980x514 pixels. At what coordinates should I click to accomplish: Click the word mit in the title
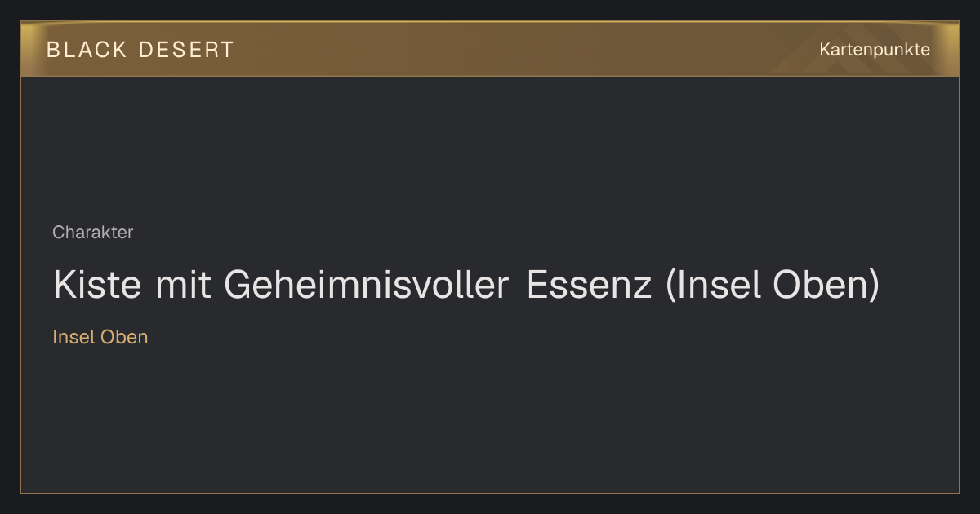(180, 286)
